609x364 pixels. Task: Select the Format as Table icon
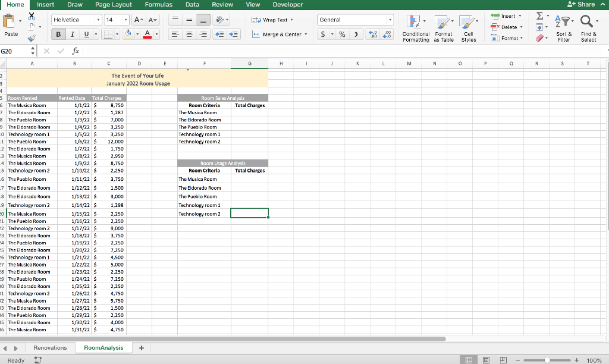pyautogui.click(x=441, y=29)
